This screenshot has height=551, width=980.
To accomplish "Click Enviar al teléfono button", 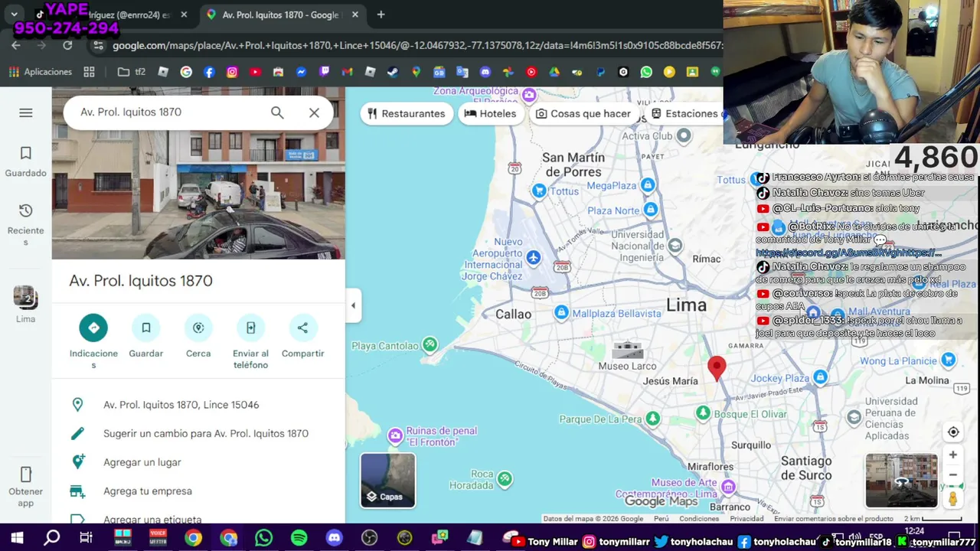I will [250, 328].
